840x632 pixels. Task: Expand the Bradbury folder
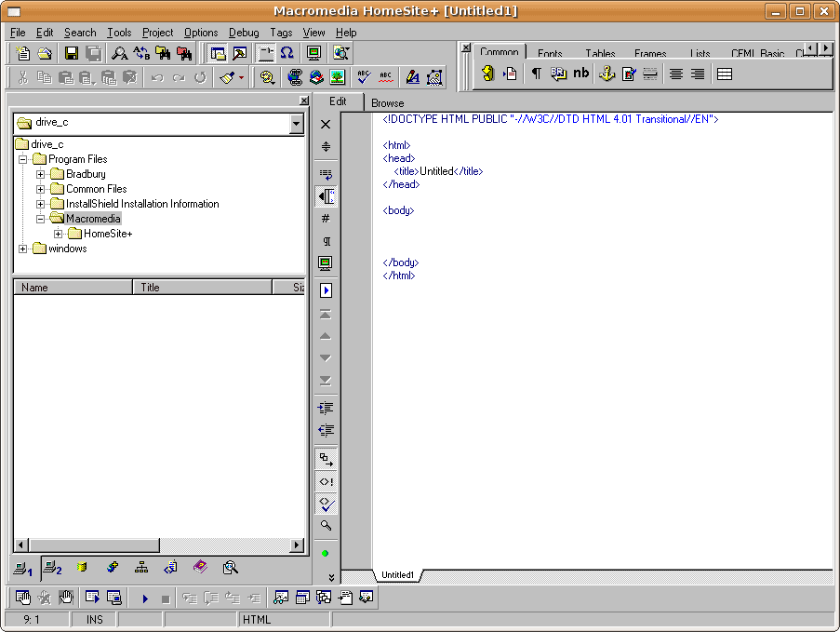[40, 174]
